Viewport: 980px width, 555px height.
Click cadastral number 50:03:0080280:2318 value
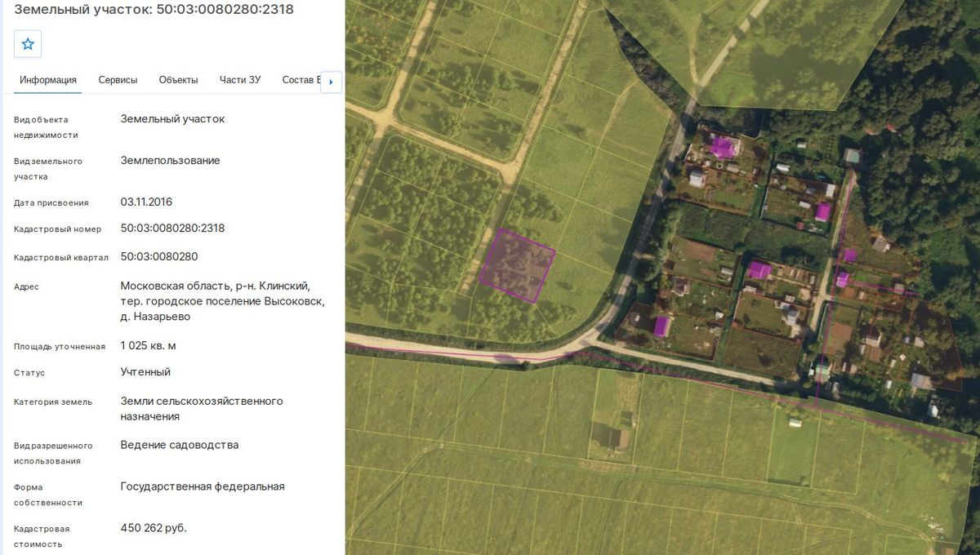click(172, 229)
